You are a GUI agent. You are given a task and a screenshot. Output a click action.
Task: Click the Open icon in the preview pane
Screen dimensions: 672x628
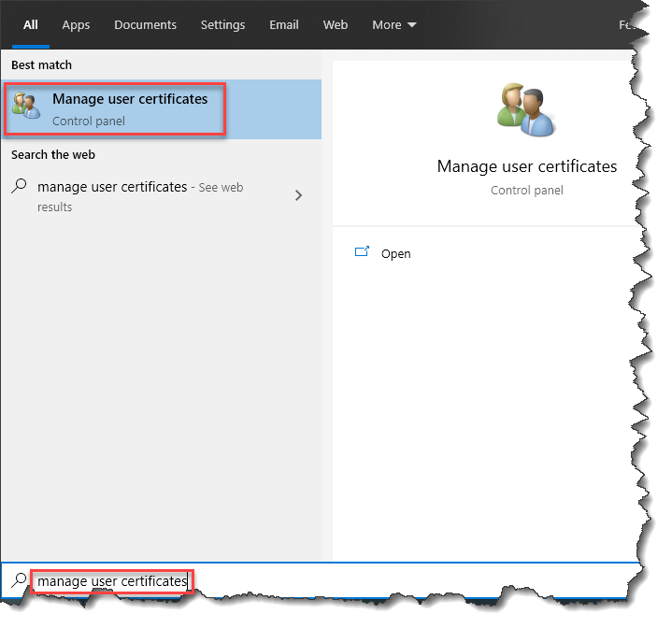[x=362, y=252]
